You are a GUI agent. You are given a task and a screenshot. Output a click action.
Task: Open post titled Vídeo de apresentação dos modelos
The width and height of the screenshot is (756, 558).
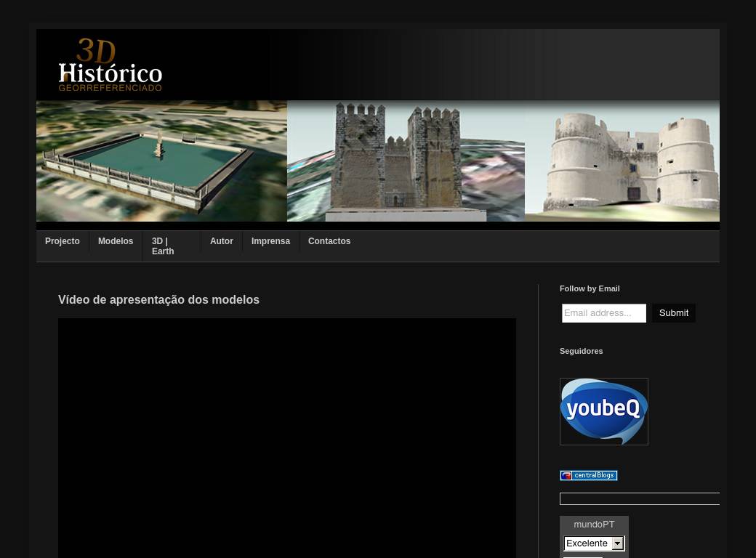tap(158, 300)
